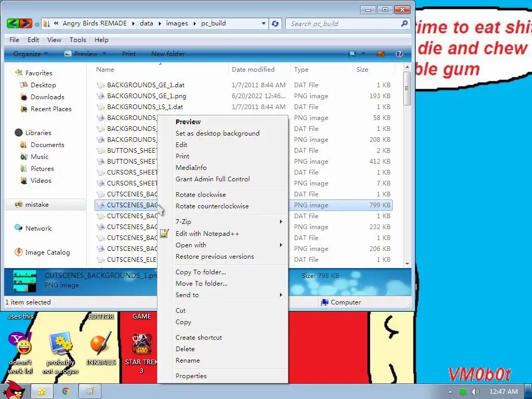Image resolution: width=532 pixels, height=399 pixels.
Task: Open Music library
Action: click(x=39, y=157)
